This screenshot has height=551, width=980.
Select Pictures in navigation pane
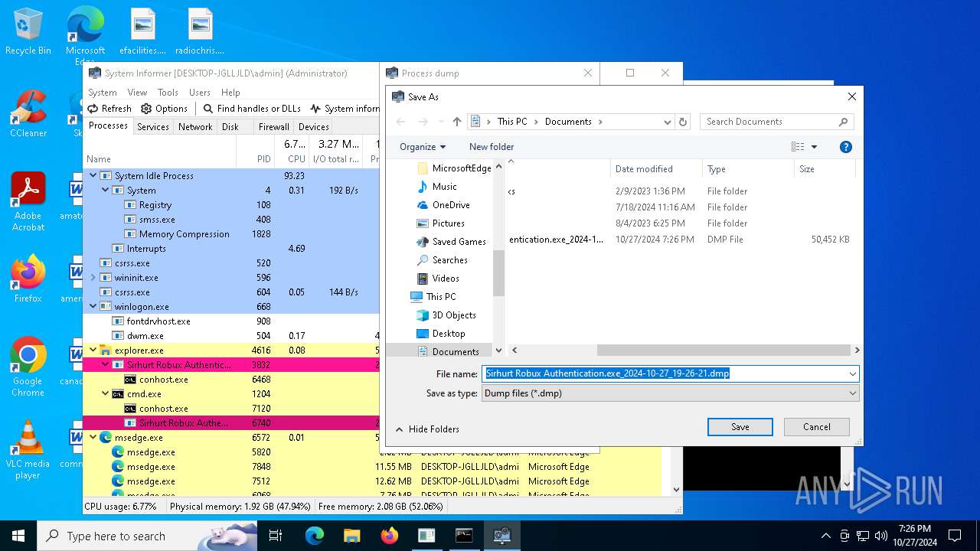click(448, 223)
